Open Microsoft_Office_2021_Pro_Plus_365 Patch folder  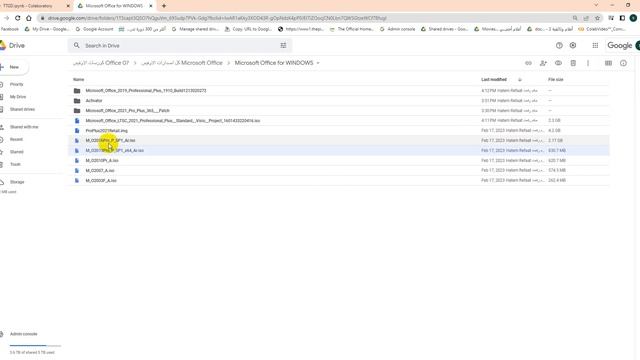click(x=339, y=111)
